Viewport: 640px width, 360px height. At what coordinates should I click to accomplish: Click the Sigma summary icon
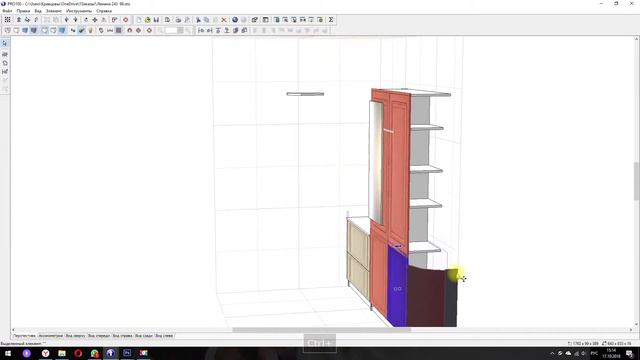pos(331,20)
